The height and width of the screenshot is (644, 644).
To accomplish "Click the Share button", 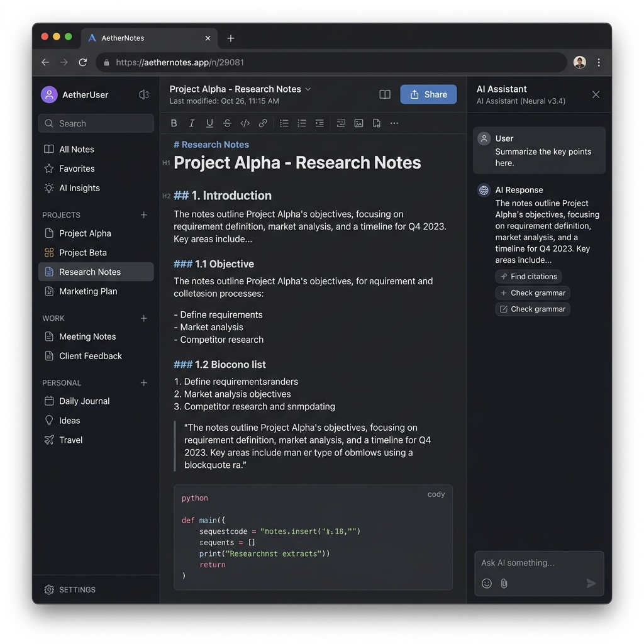I will click(x=428, y=94).
